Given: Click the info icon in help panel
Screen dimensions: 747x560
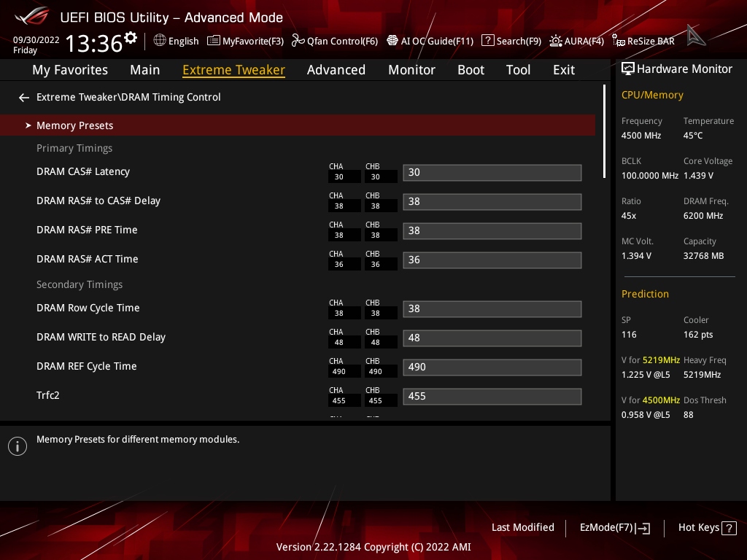Looking at the screenshot, I should point(18,446).
